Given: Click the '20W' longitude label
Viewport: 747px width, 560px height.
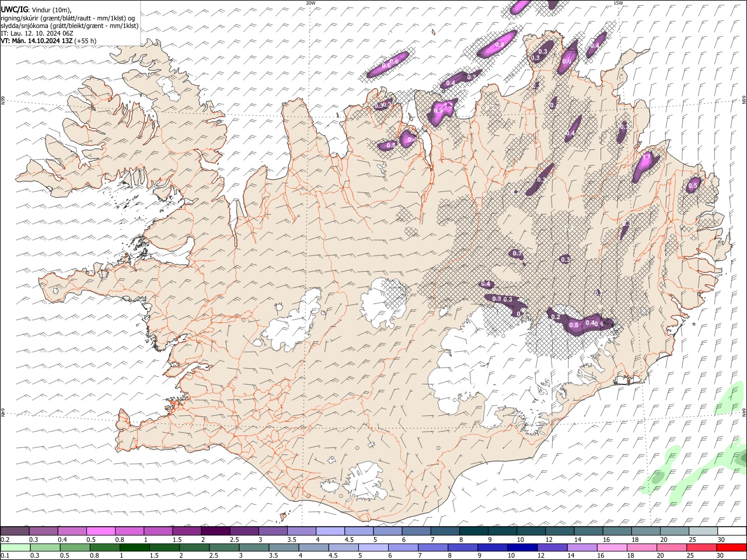Looking at the screenshot, I should tap(310, 3).
